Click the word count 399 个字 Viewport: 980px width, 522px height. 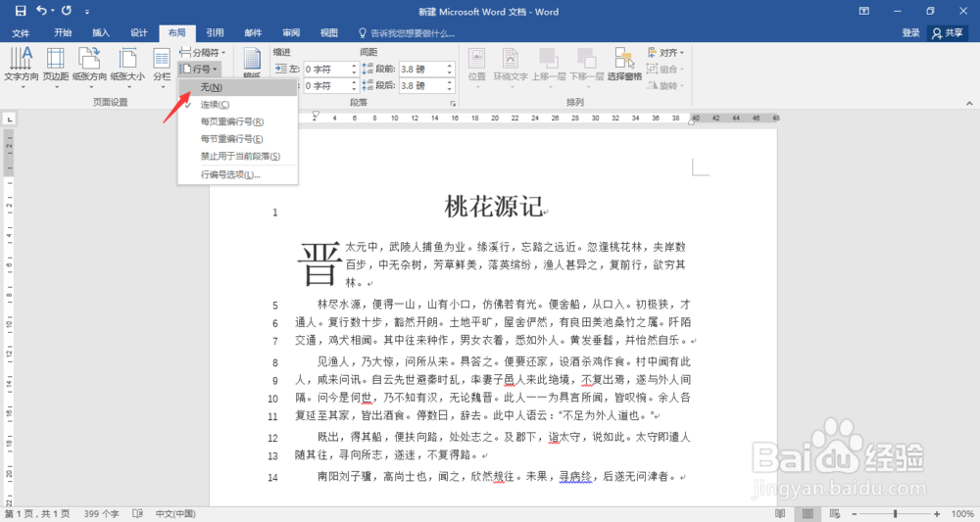pos(101,514)
